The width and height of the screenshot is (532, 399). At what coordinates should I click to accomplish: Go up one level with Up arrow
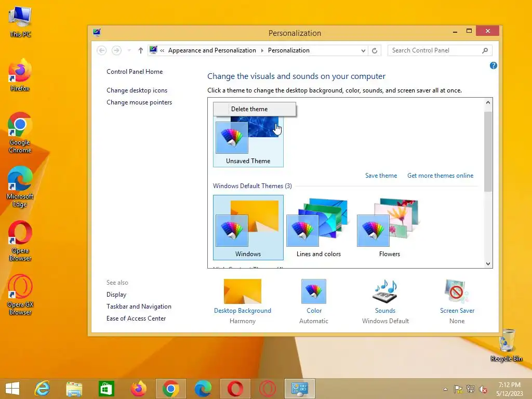pyautogui.click(x=140, y=50)
